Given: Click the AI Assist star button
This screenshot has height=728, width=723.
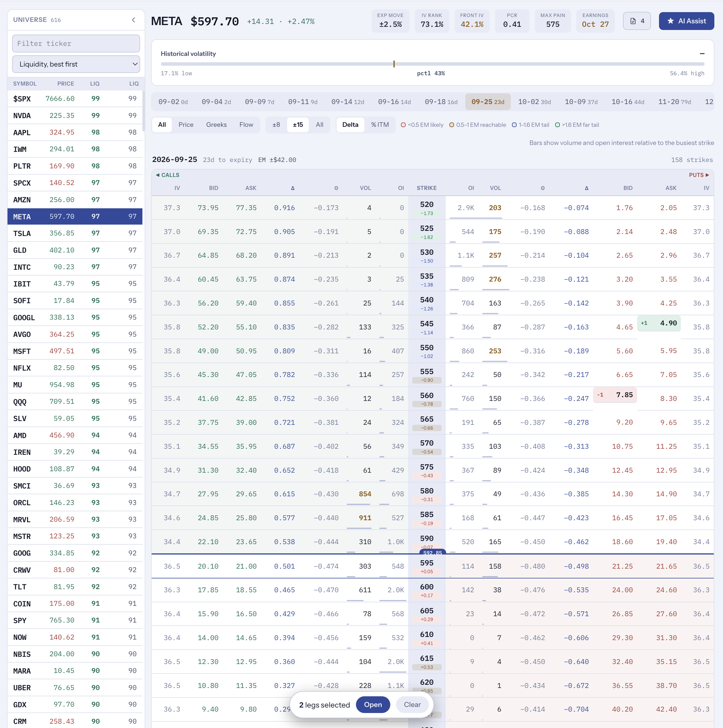Looking at the screenshot, I should tap(686, 21).
